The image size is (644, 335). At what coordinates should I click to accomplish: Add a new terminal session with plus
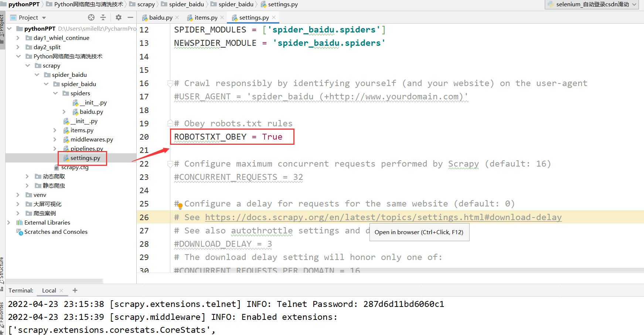[x=75, y=290]
